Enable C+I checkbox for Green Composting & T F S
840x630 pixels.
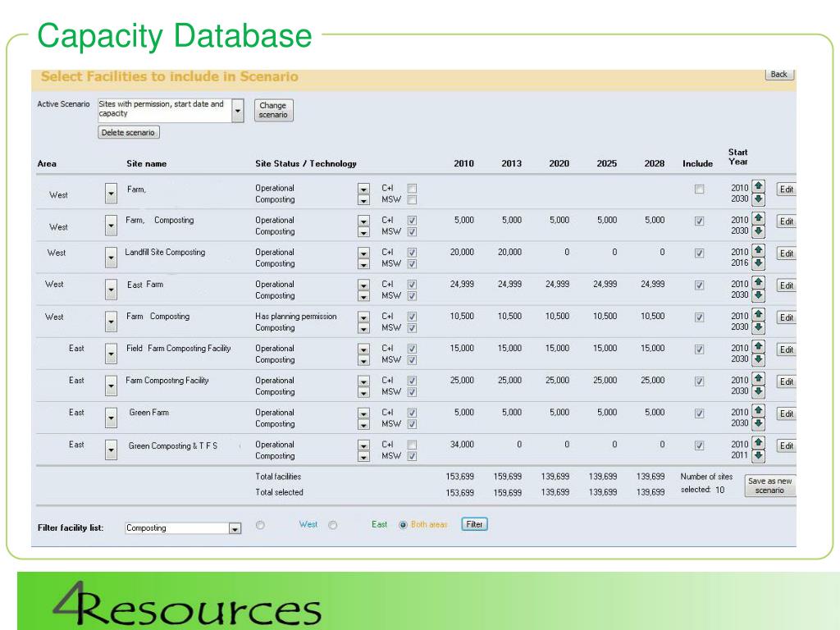(412, 445)
